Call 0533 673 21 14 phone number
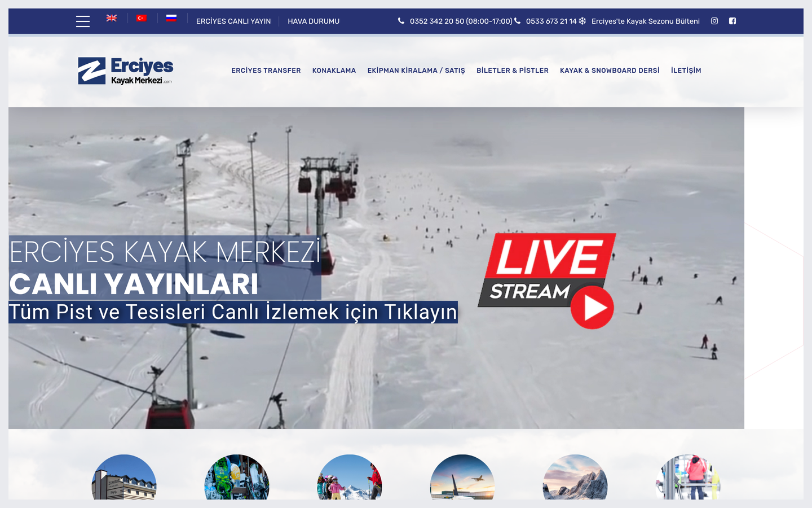This screenshot has width=812, height=508. [551, 21]
